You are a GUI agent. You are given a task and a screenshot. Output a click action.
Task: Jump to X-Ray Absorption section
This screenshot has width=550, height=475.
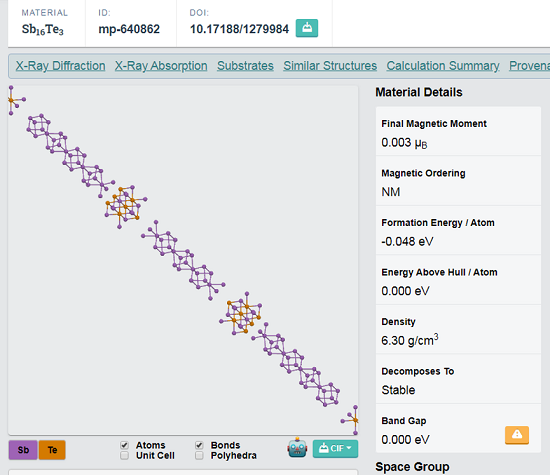click(x=161, y=66)
